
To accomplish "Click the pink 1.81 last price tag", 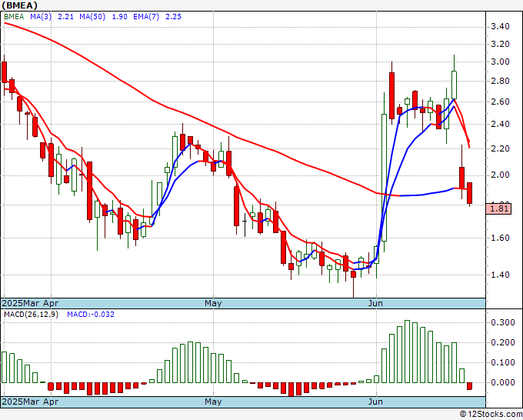I will coord(499,208).
